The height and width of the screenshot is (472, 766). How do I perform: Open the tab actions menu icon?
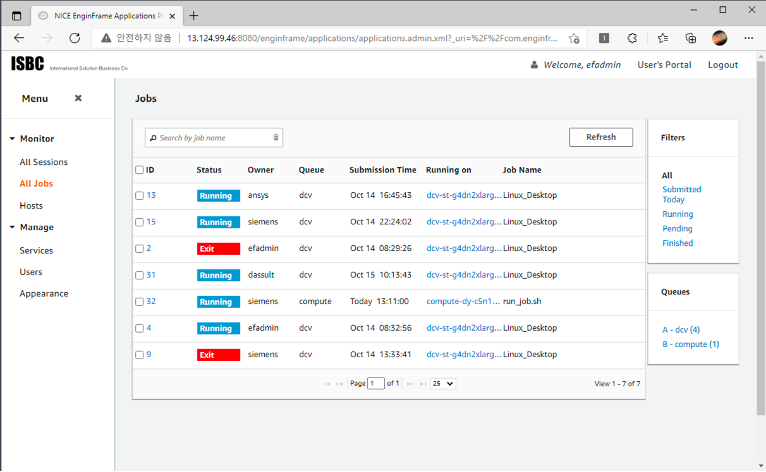17,16
